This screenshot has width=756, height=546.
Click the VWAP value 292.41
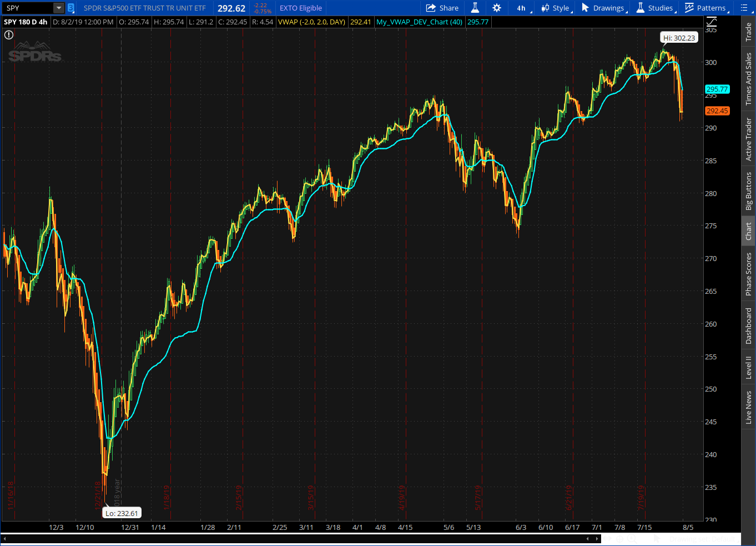tap(361, 22)
